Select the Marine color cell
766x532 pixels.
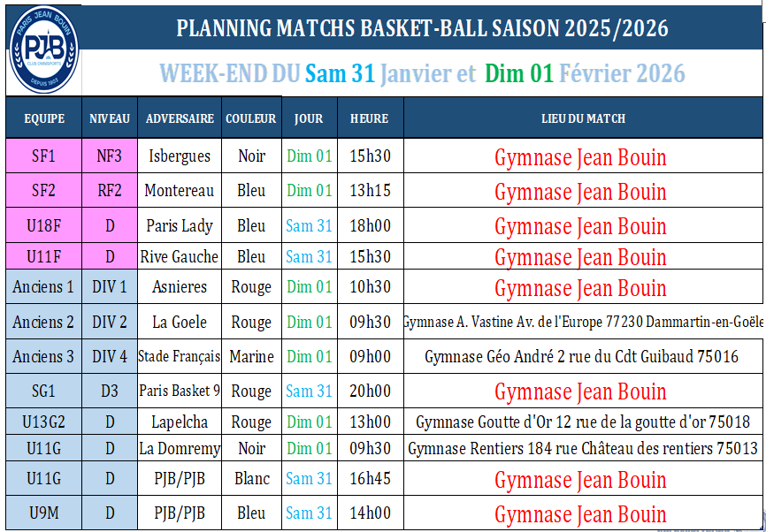[251, 357]
